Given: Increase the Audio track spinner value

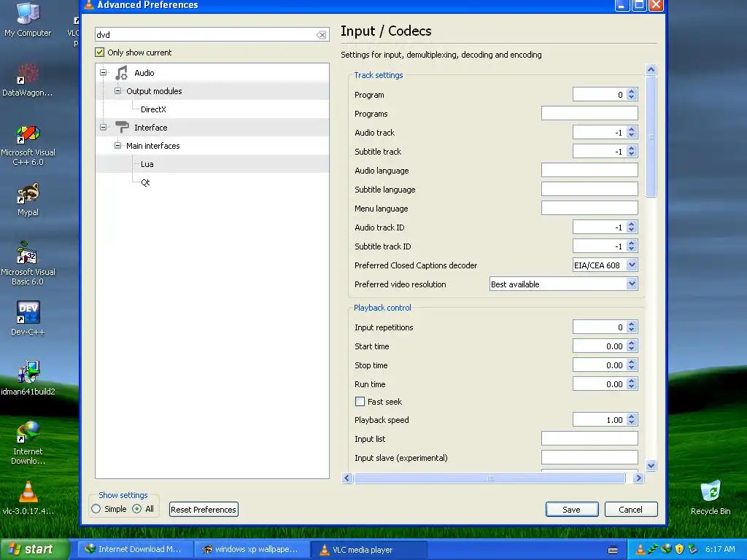Looking at the screenshot, I should 632,130.
